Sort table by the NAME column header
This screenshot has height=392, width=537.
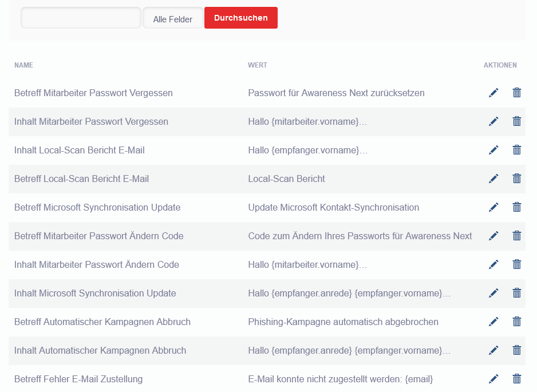[x=23, y=65]
